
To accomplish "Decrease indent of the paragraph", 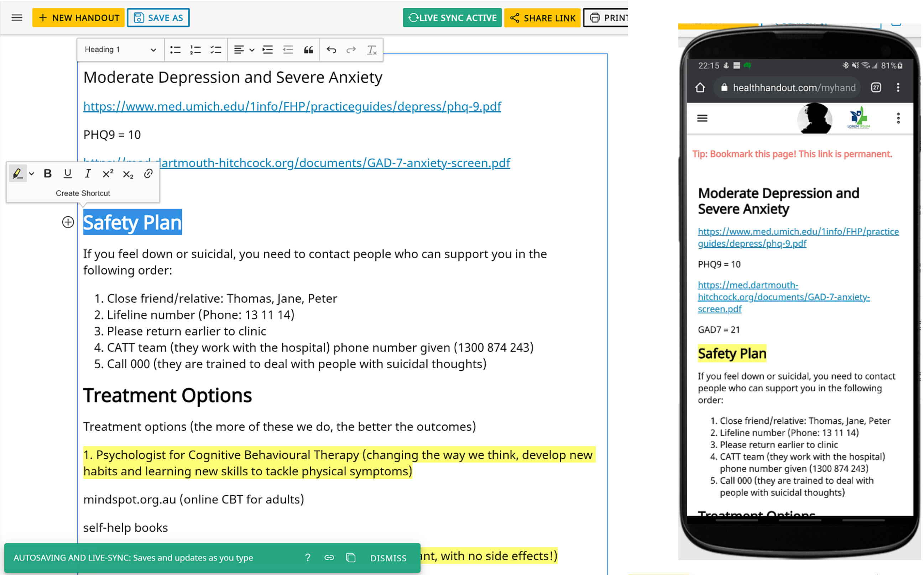I will click(x=288, y=50).
